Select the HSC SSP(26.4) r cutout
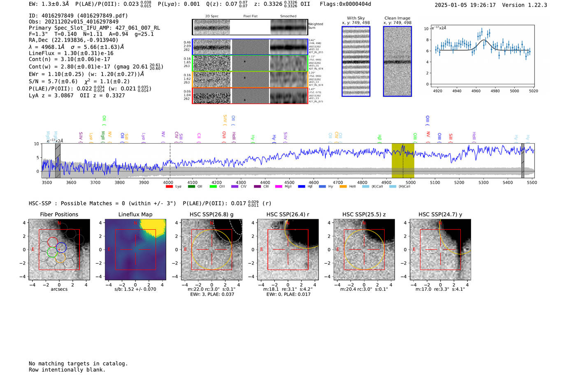 coord(288,250)
